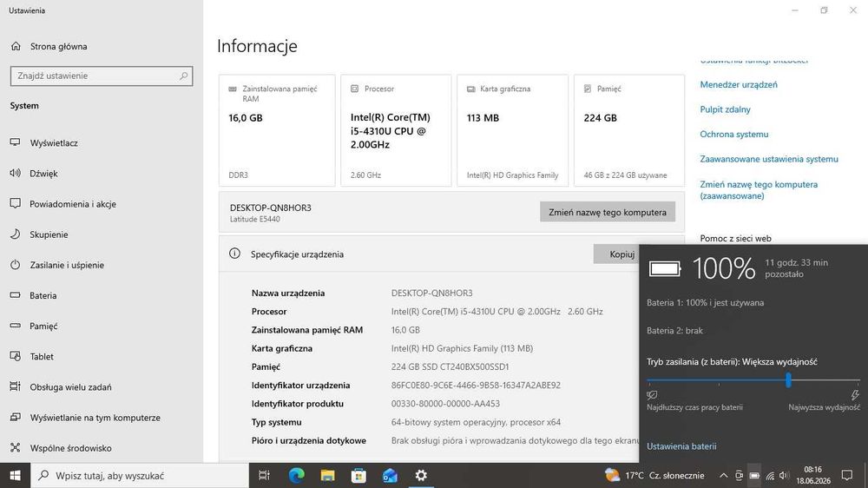Expand hidden system tray icons chevron
The image size is (868, 488).
[x=724, y=475]
